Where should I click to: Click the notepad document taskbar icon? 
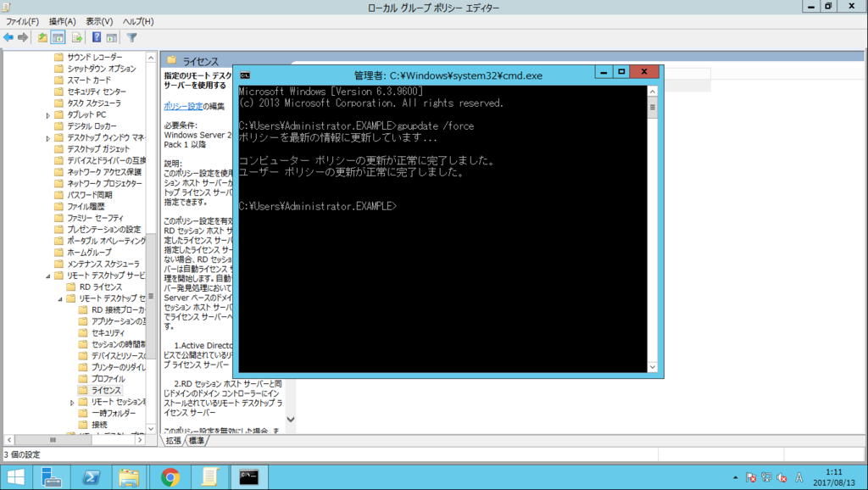(209, 477)
